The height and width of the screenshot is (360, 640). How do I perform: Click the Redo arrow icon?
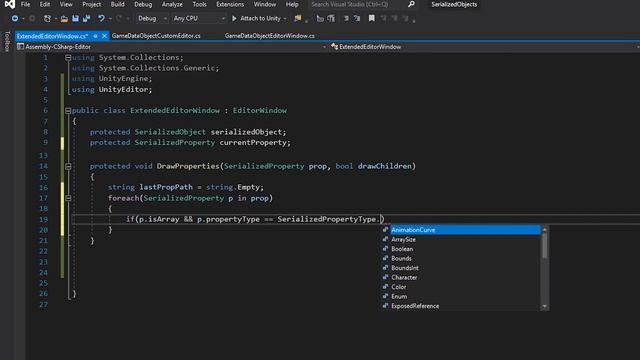pyautogui.click(x=119, y=18)
